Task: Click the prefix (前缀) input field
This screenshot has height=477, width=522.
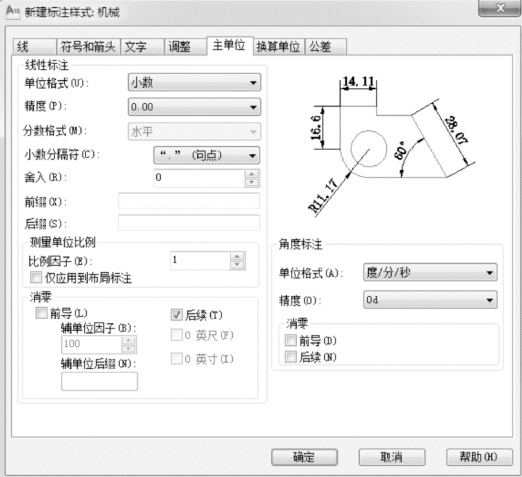Action: pyautogui.click(x=189, y=201)
